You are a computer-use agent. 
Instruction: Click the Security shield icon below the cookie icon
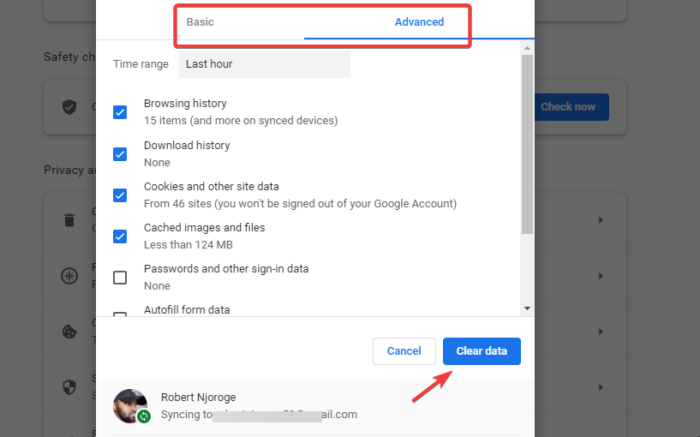(x=70, y=383)
